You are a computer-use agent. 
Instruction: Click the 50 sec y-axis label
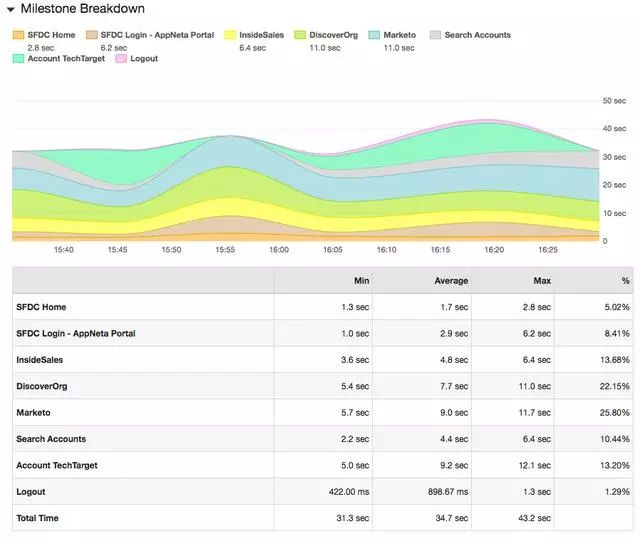(614, 101)
